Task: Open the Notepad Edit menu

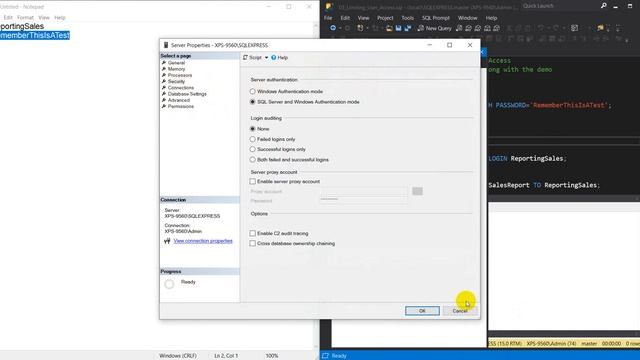Action: tap(8, 18)
